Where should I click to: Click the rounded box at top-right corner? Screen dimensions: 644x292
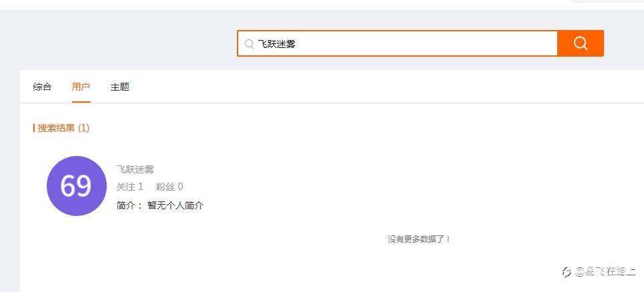[x=607, y=1]
